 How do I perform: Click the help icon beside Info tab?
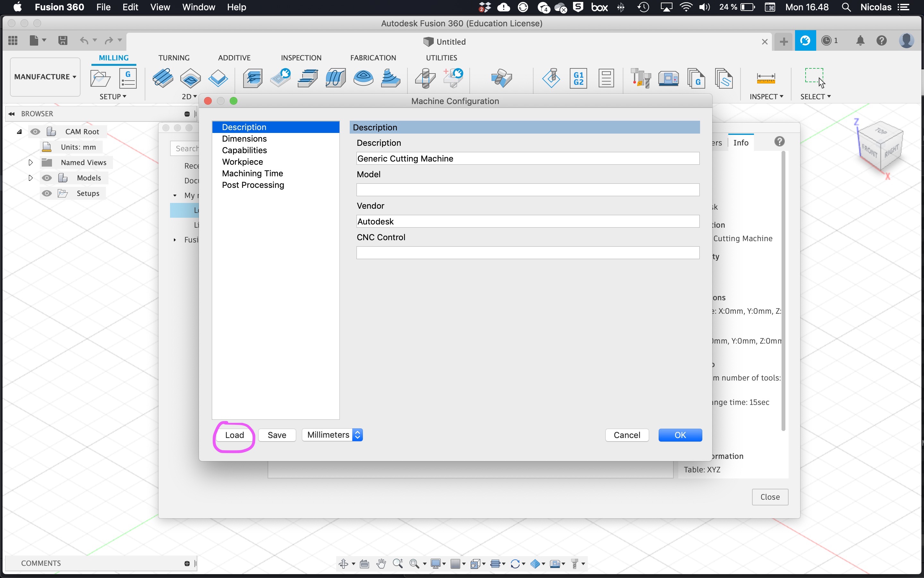[x=780, y=142]
